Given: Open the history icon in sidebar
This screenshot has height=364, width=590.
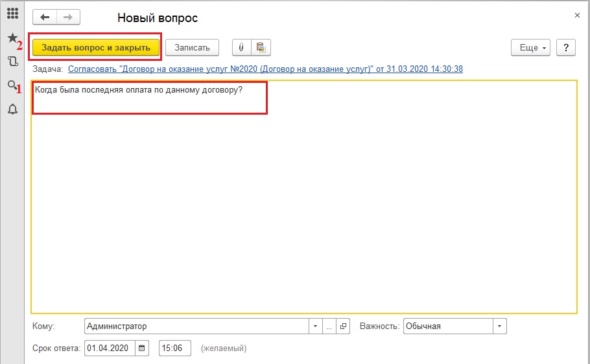Looking at the screenshot, I should click(x=12, y=62).
